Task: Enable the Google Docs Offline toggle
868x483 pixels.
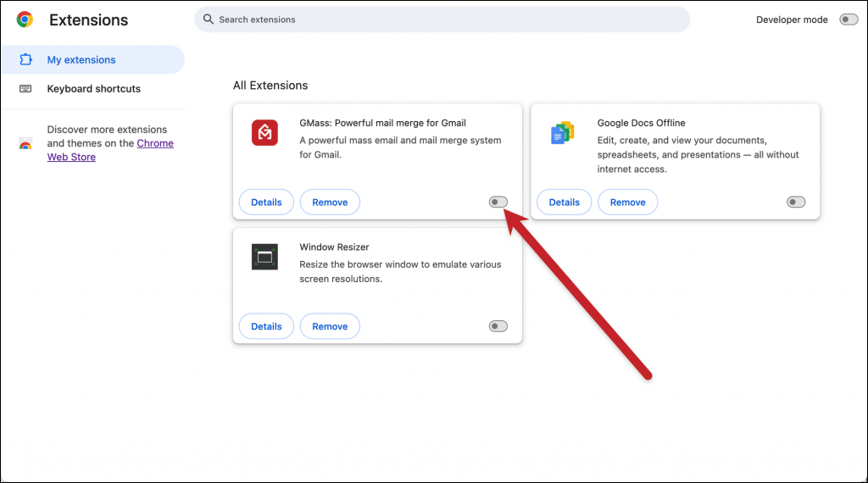Action: click(x=796, y=203)
